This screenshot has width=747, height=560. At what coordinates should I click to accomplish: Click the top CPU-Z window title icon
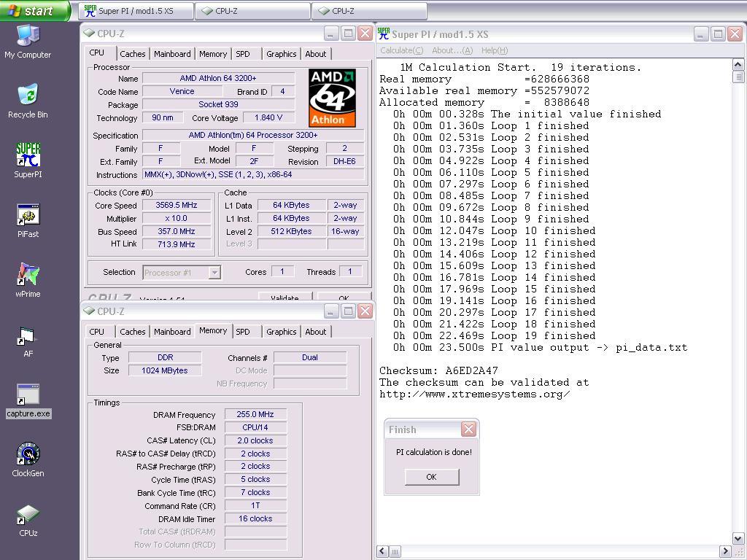pyautogui.click(x=89, y=34)
